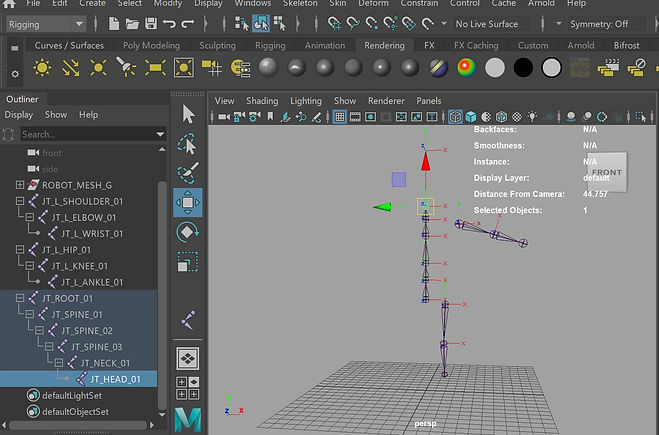Screen dimensions: 659x435
Task: Click the viewport select camera icon
Action: click(x=224, y=117)
